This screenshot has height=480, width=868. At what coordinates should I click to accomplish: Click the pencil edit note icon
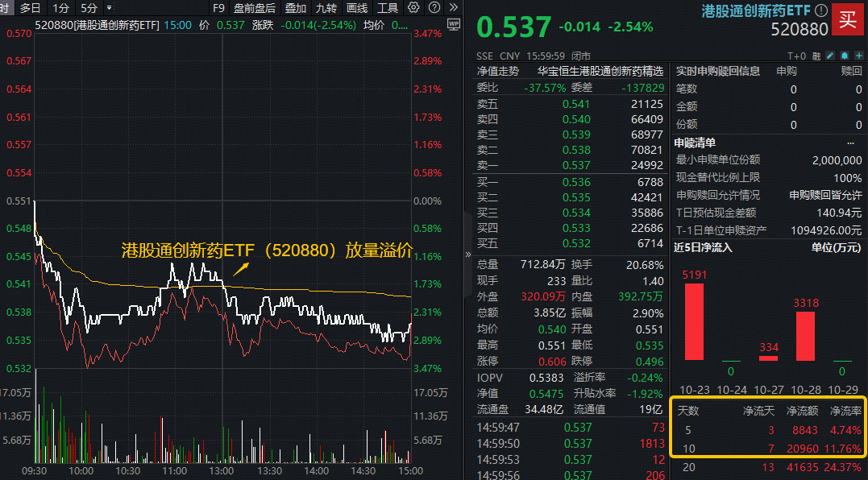pos(830,56)
